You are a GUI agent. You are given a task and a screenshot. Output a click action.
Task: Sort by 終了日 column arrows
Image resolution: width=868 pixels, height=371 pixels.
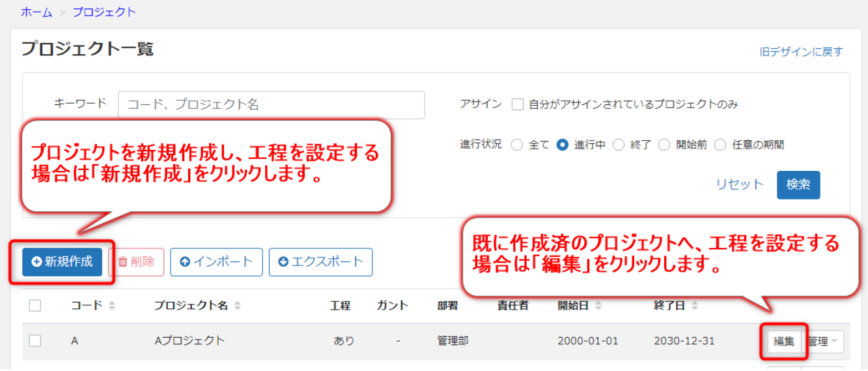point(695,305)
